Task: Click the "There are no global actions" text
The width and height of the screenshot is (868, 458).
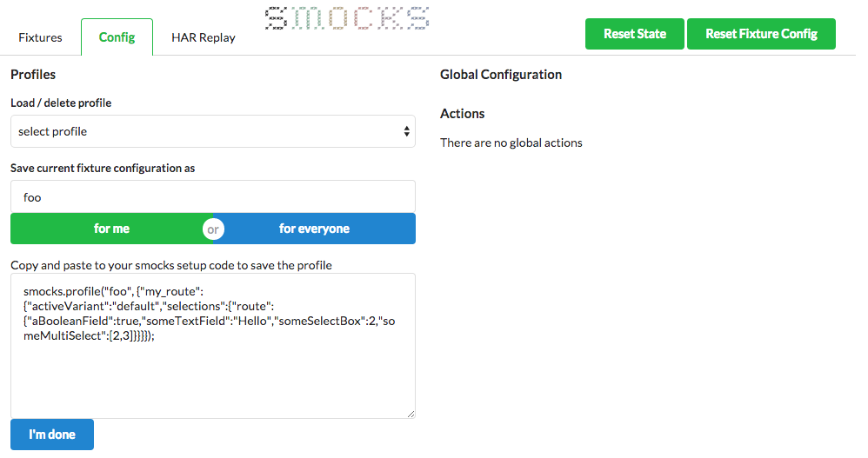Action: click(x=511, y=143)
